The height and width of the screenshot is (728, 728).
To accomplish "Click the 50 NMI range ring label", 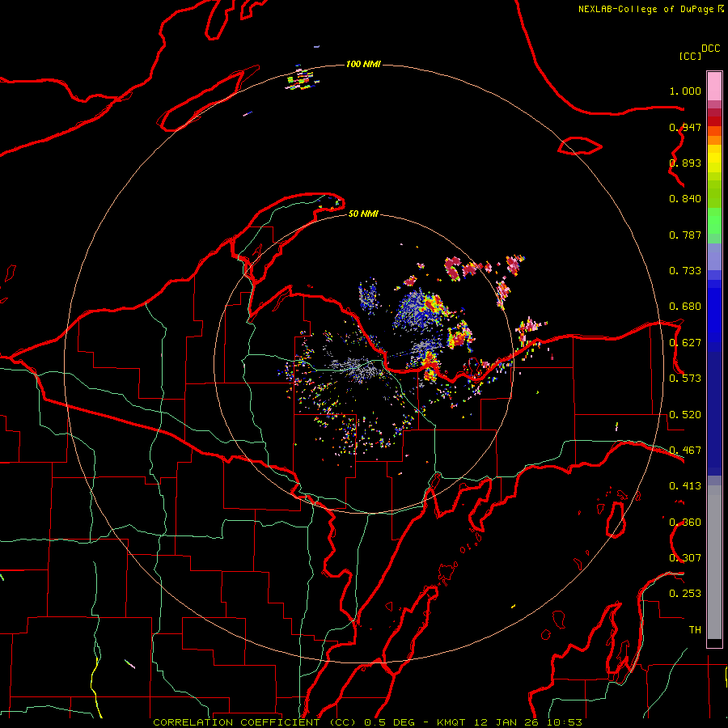I will click(363, 214).
